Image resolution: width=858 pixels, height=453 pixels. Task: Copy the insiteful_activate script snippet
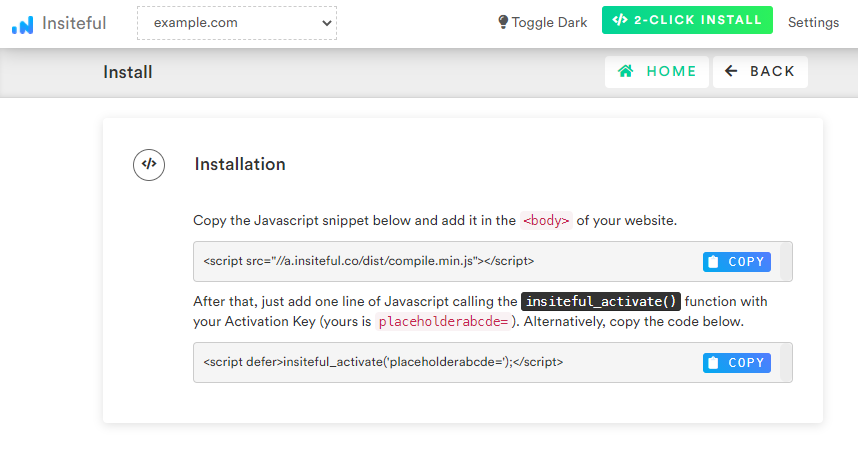(737, 363)
